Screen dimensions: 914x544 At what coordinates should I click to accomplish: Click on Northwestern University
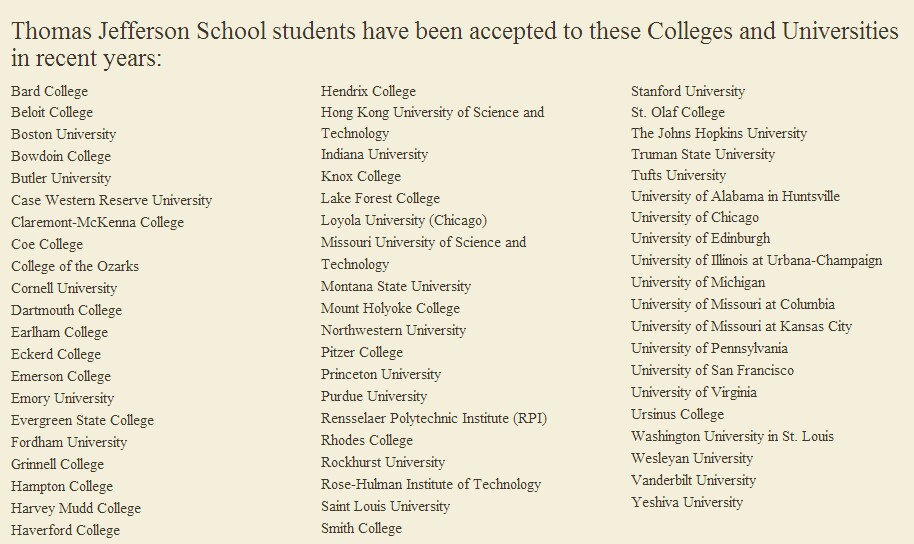coord(394,330)
